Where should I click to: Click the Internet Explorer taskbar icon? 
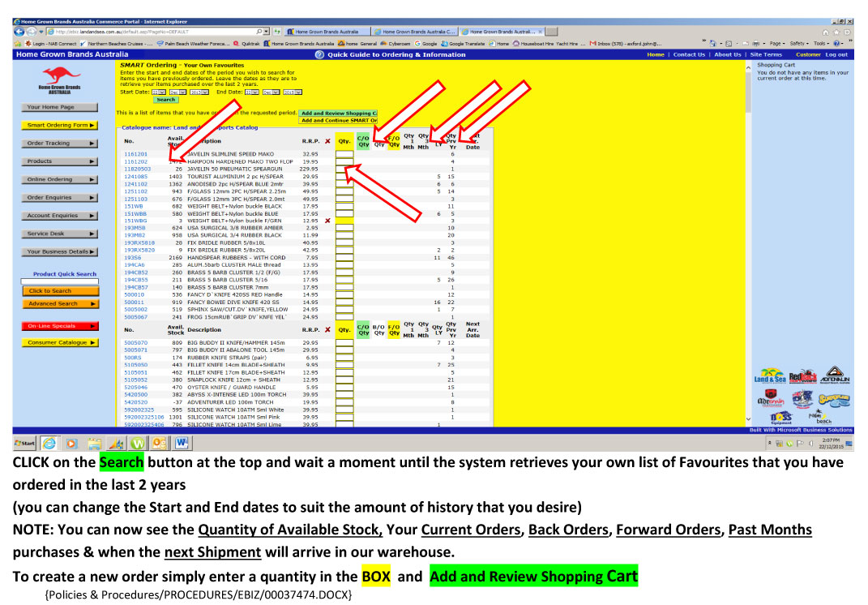49,443
